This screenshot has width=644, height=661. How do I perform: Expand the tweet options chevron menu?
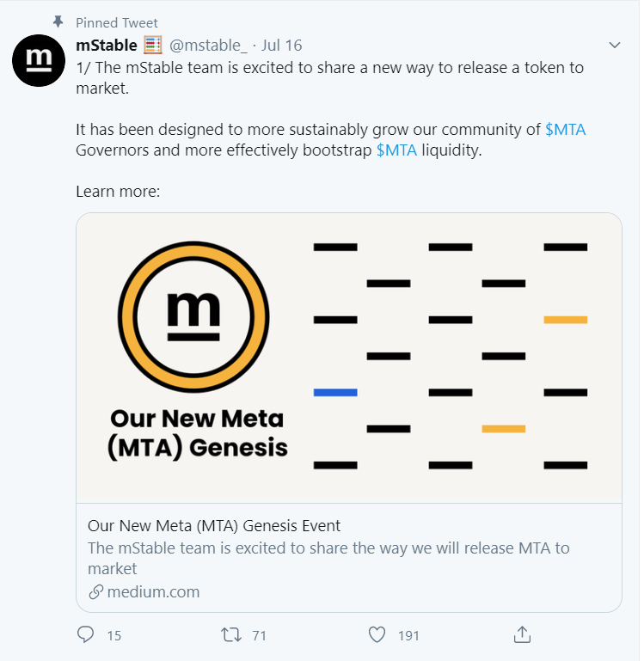point(614,45)
